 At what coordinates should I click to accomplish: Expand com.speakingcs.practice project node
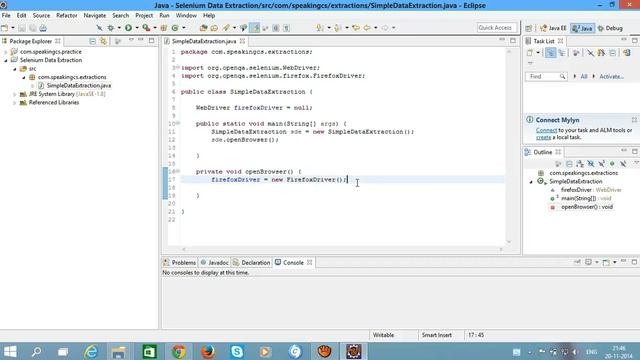point(6,52)
